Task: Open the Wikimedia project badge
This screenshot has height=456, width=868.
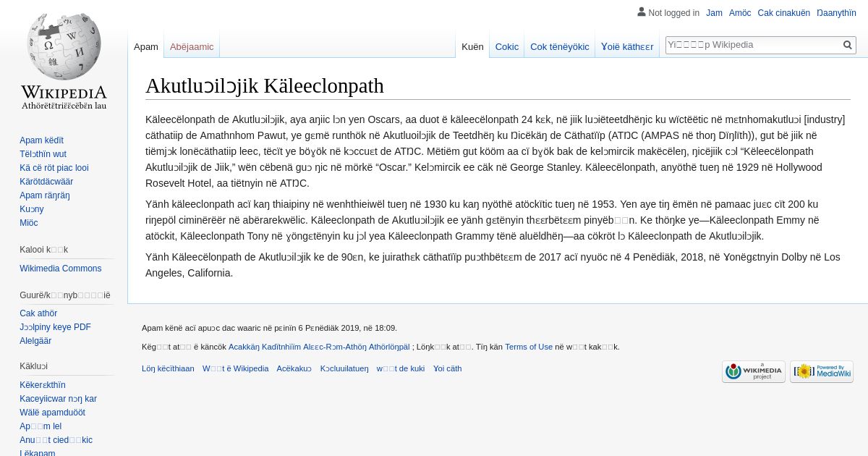Action: click(753, 371)
